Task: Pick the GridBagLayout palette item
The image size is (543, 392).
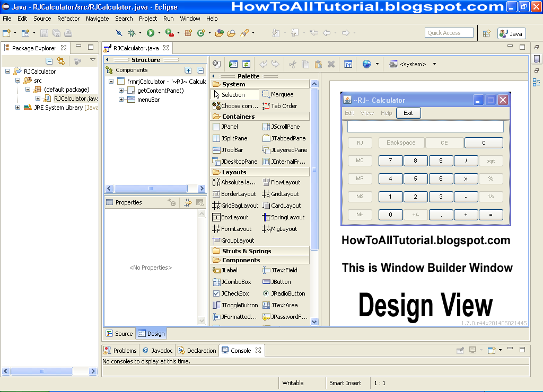Action: click(235, 206)
